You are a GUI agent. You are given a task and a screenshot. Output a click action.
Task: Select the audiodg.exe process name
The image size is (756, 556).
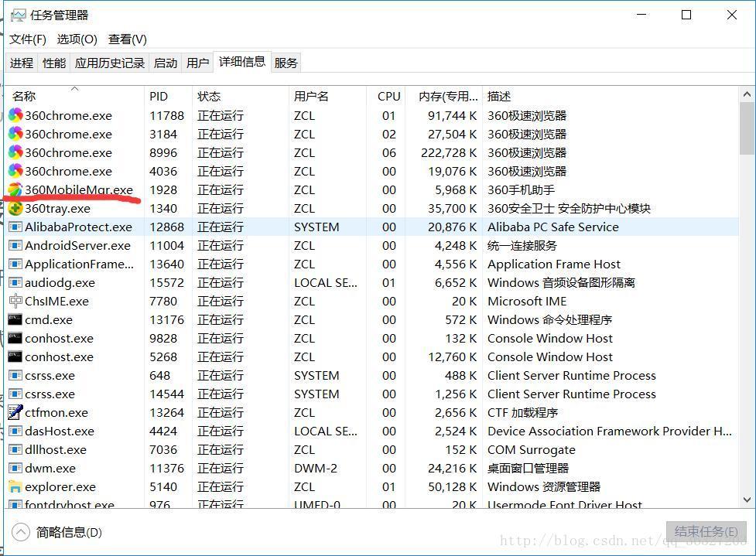coord(60,283)
